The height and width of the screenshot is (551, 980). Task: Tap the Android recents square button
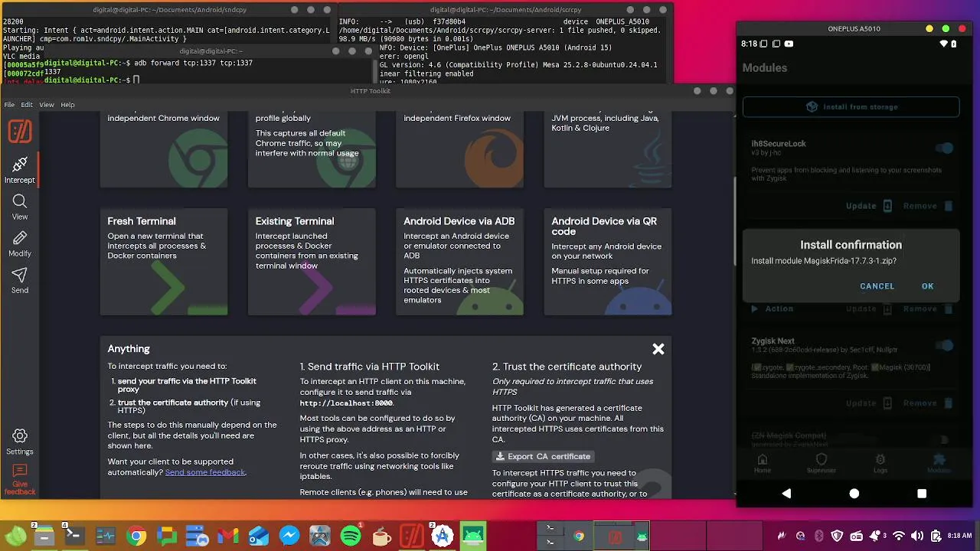coord(922,494)
